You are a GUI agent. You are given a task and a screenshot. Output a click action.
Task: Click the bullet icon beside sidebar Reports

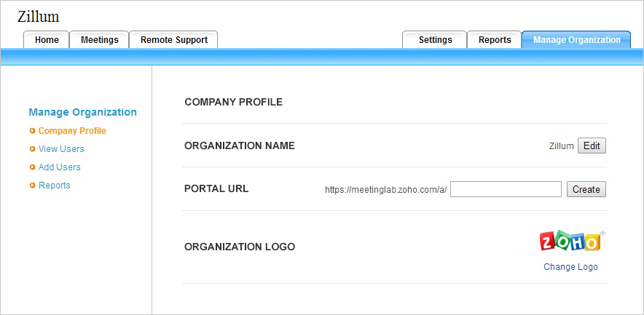click(32, 186)
